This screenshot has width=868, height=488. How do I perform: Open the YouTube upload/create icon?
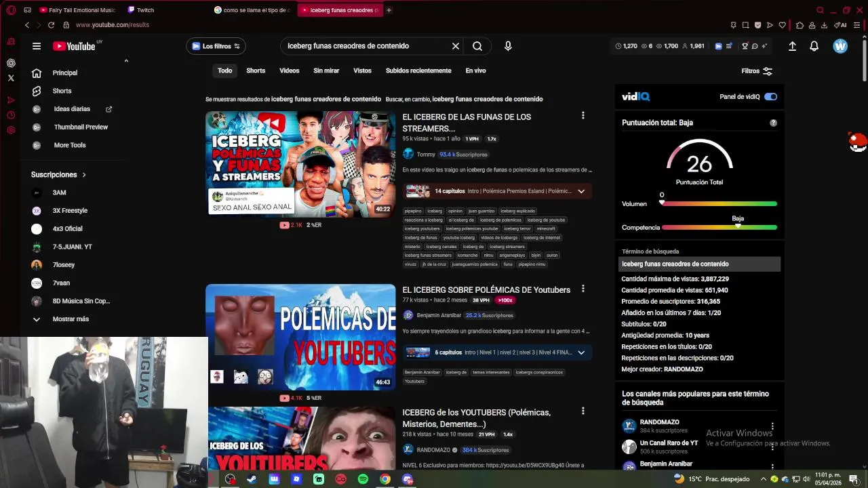(x=792, y=46)
